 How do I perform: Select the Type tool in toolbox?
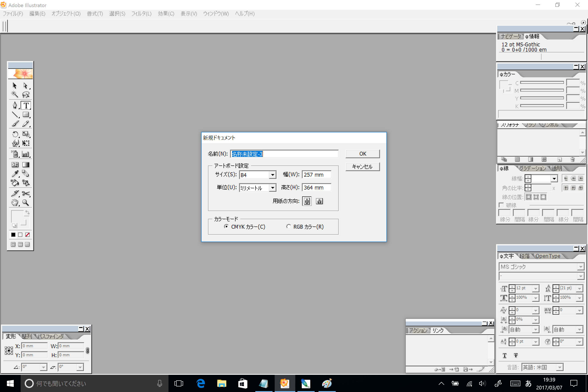pos(26,106)
